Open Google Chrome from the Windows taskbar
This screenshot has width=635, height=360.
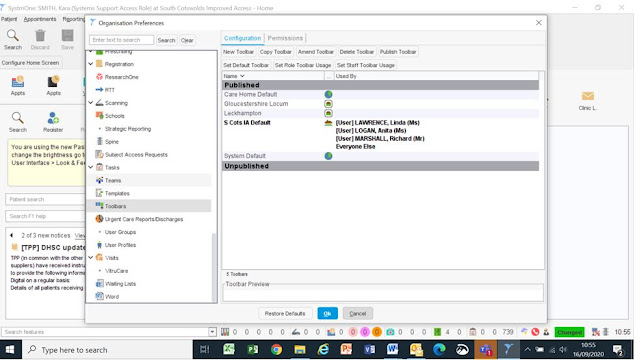pyautogui.click(x=276, y=349)
